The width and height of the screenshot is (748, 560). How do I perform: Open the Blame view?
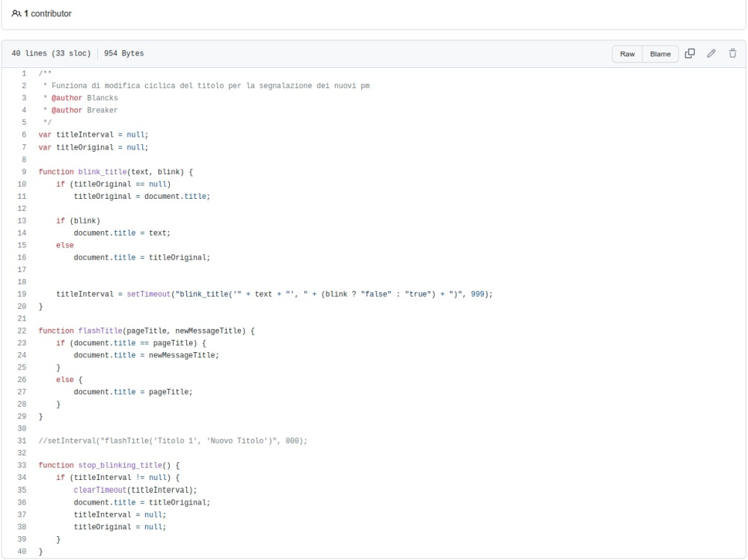coord(660,54)
